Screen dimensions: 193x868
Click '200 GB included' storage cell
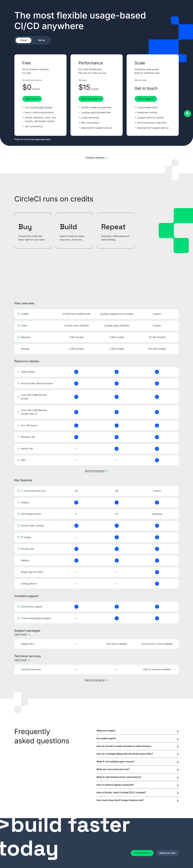coord(157,349)
